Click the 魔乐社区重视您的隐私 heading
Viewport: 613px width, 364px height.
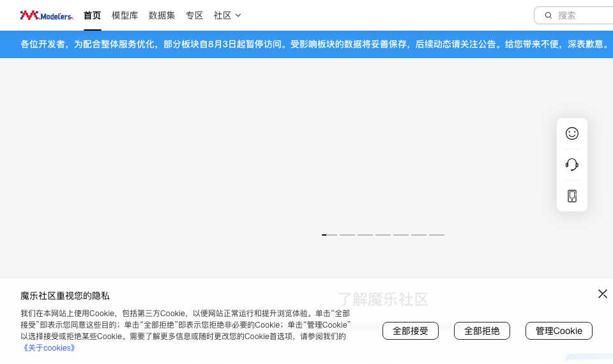[x=65, y=296]
